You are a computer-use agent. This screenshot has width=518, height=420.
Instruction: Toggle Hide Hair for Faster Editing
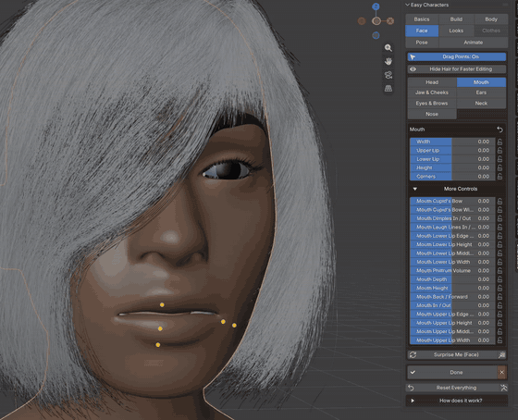(457, 69)
